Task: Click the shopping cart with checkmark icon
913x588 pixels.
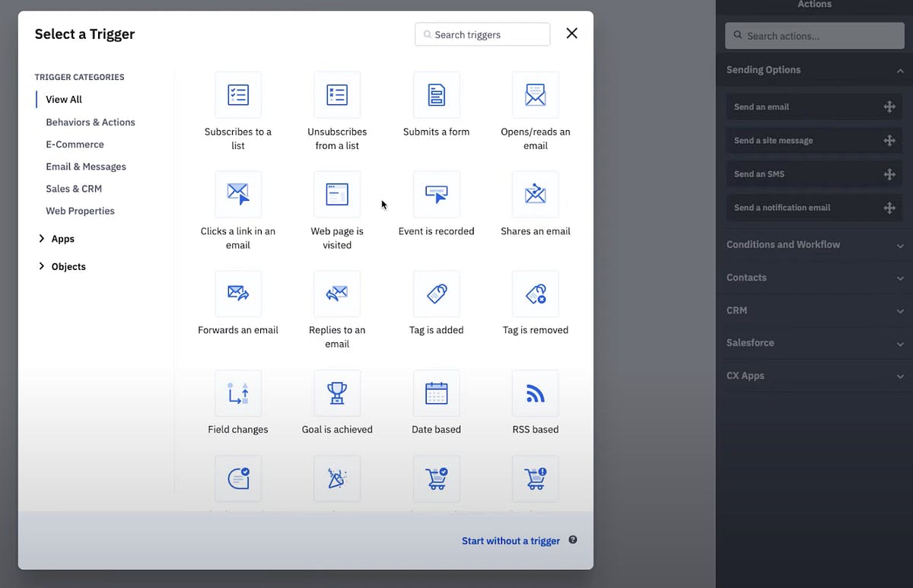Action: click(x=437, y=478)
